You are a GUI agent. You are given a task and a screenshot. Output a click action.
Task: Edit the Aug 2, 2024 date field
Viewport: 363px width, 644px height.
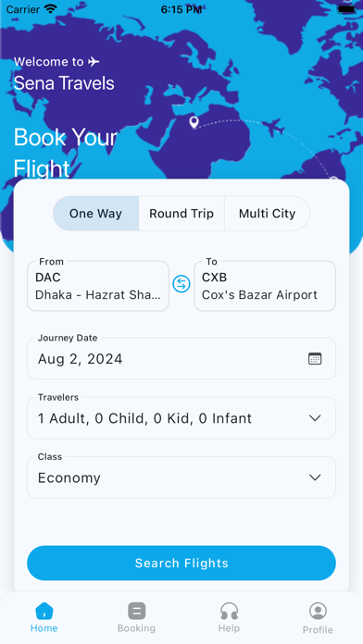coord(181,359)
